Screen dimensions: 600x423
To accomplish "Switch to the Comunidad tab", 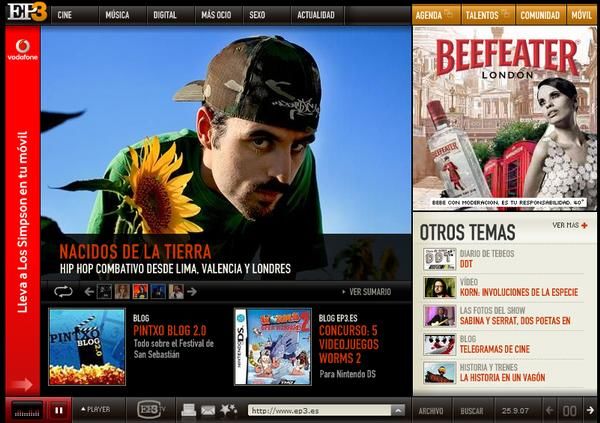I will pyautogui.click(x=540, y=15).
